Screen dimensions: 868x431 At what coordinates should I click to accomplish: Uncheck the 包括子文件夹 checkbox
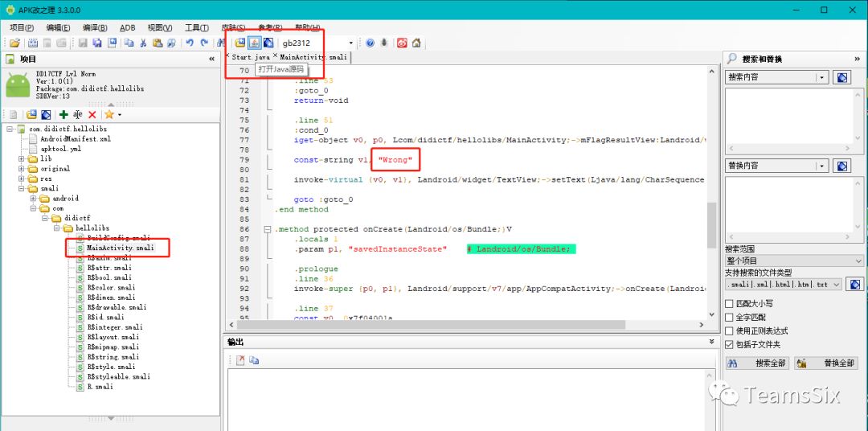pyautogui.click(x=730, y=345)
